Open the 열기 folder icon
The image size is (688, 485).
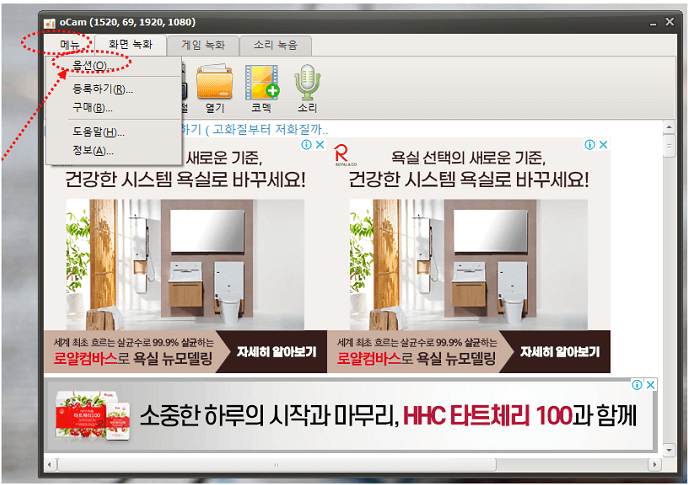215,88
